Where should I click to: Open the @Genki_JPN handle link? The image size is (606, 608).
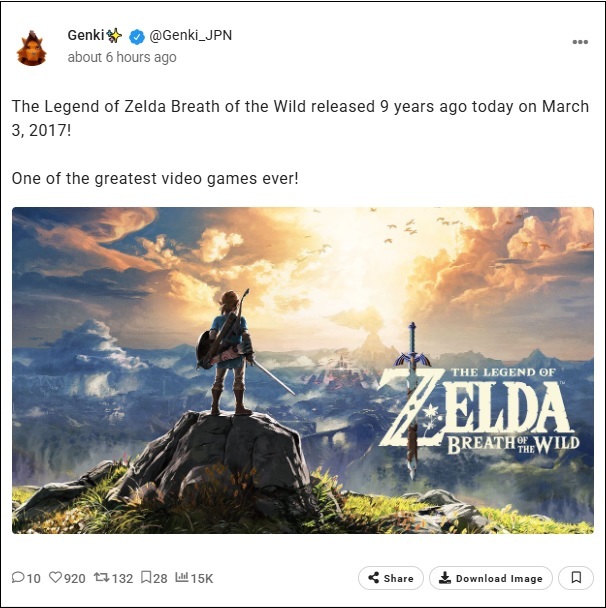click(190, 35)
